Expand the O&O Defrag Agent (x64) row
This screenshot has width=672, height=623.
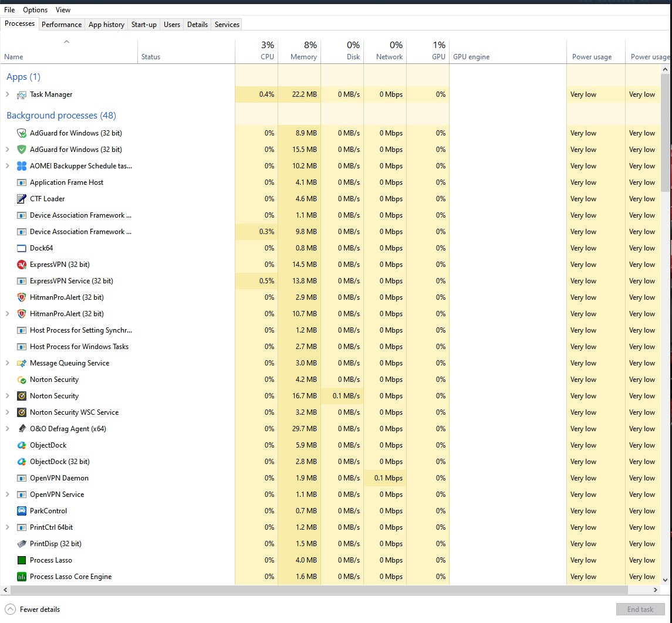tap(7, 428)
